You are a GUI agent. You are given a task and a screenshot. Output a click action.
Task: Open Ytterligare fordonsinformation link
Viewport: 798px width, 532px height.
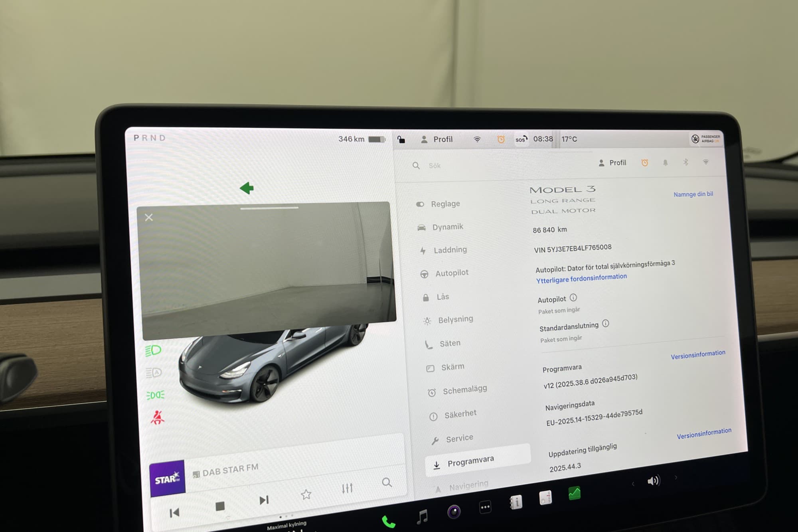[581, 278]
